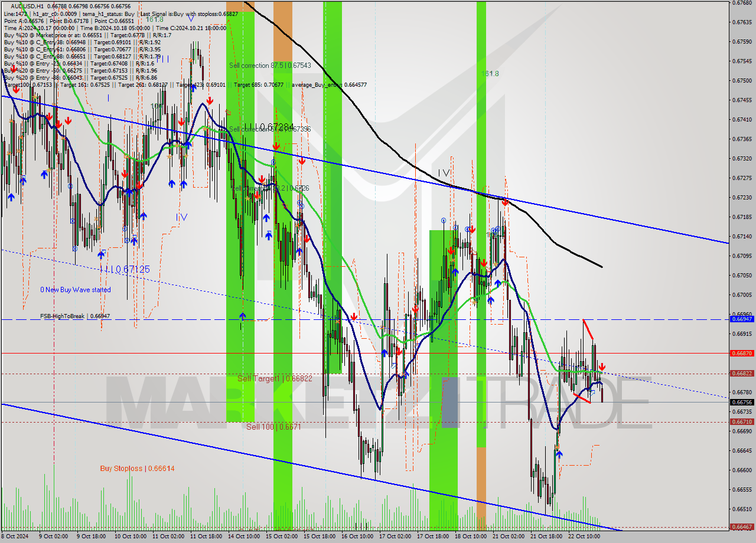Click the 0.67005 price axis value

point(742,295)
